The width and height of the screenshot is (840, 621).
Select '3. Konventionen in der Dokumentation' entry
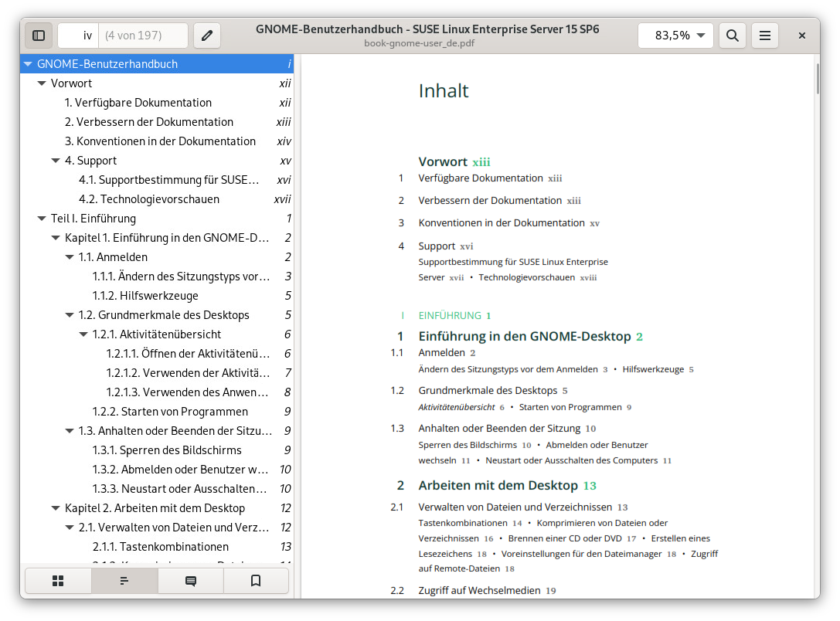pyautogui.click(x=160, y=141)
